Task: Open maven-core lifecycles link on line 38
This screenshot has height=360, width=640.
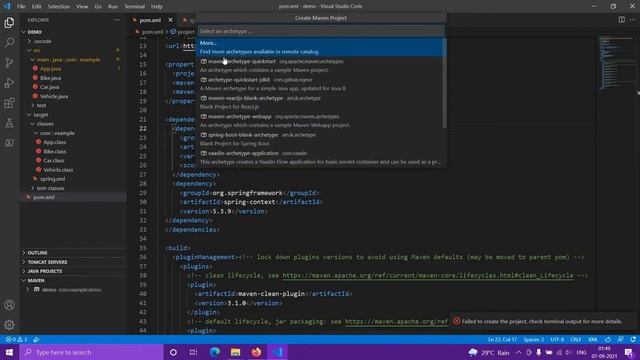Action: (427, 276)
